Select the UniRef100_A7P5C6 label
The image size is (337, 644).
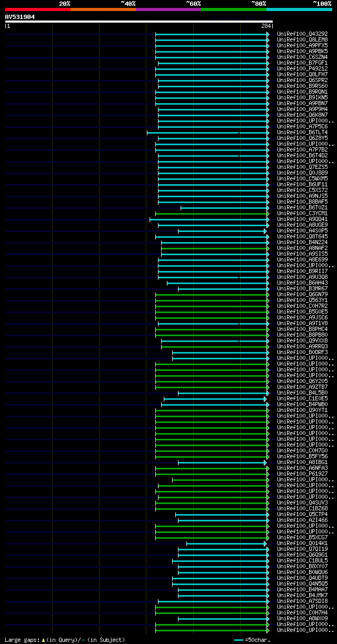302,126
